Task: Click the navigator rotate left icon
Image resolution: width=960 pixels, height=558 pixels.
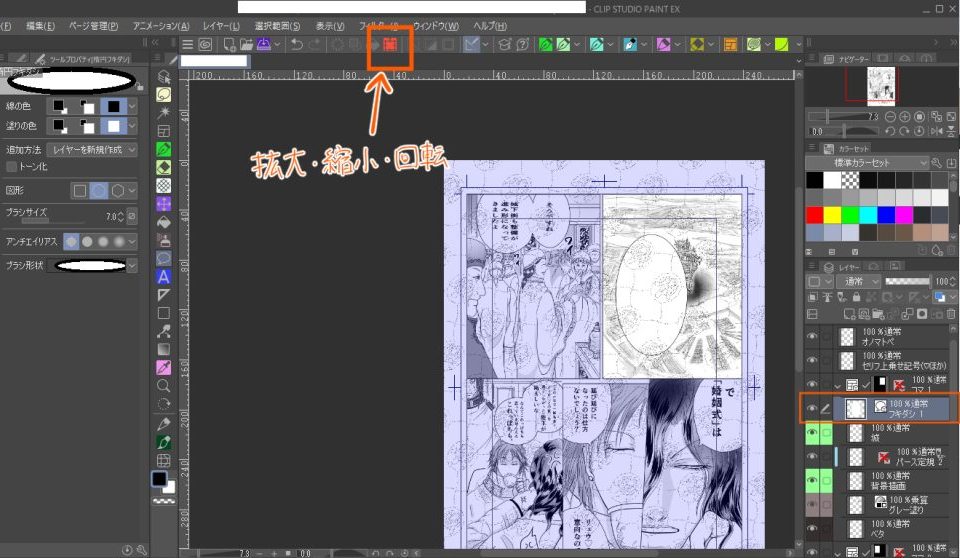Action: (890, 131)
